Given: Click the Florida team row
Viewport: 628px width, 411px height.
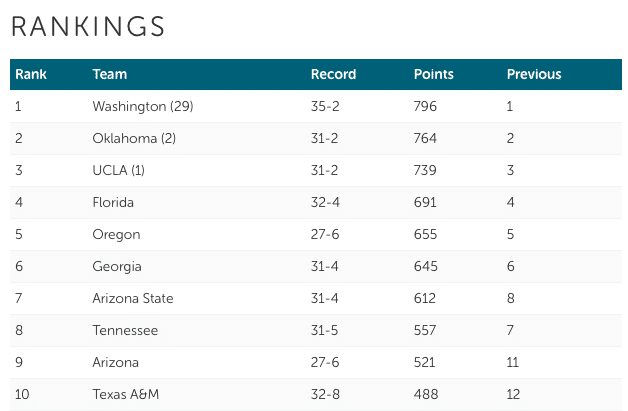Looking at the screenshot, I should point(316,202).
